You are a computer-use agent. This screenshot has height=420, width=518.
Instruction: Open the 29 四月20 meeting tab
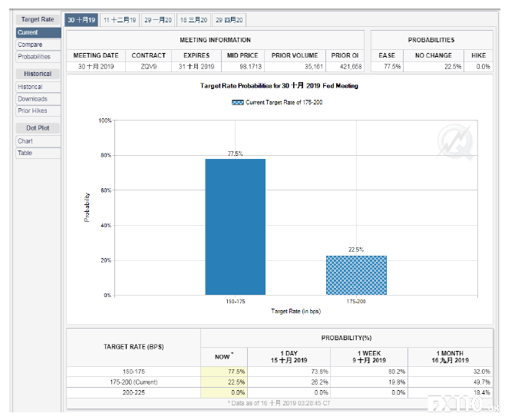click(x=229, y=20)
